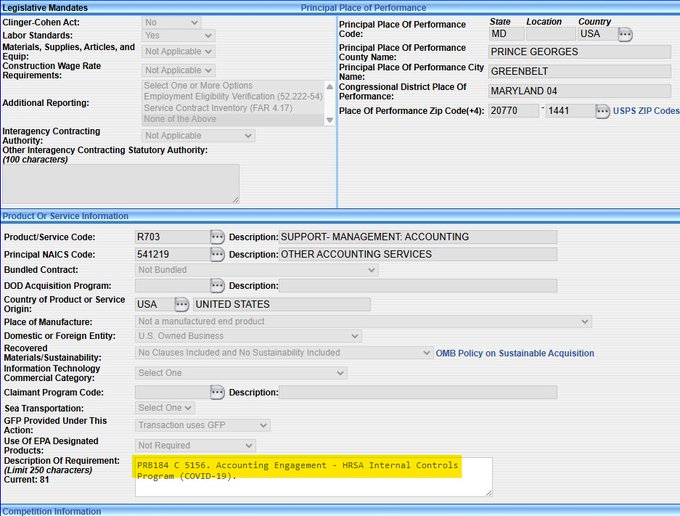Click the ellipsis lookup beside Zip Code +4
Image resolution: width=680 pixels, height=516 pixels.
click(602, 111)
